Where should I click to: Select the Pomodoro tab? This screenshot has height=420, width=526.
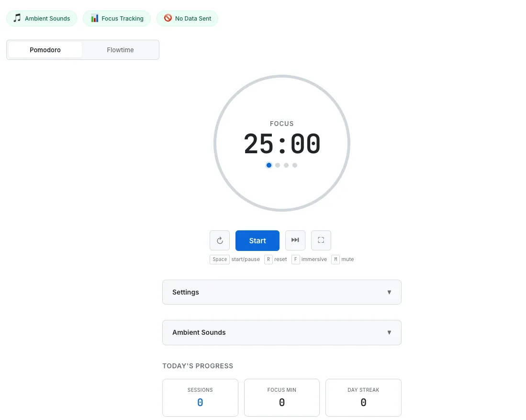[45, 50]
